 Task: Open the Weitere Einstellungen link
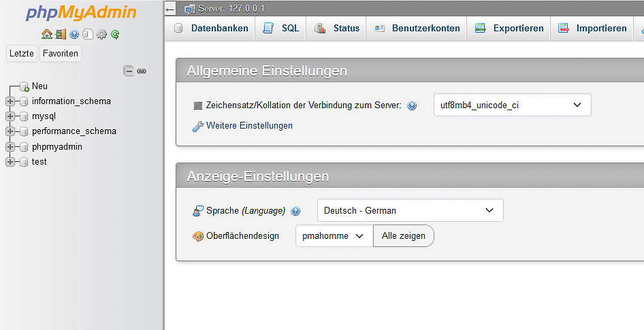[x=249, y=126]
